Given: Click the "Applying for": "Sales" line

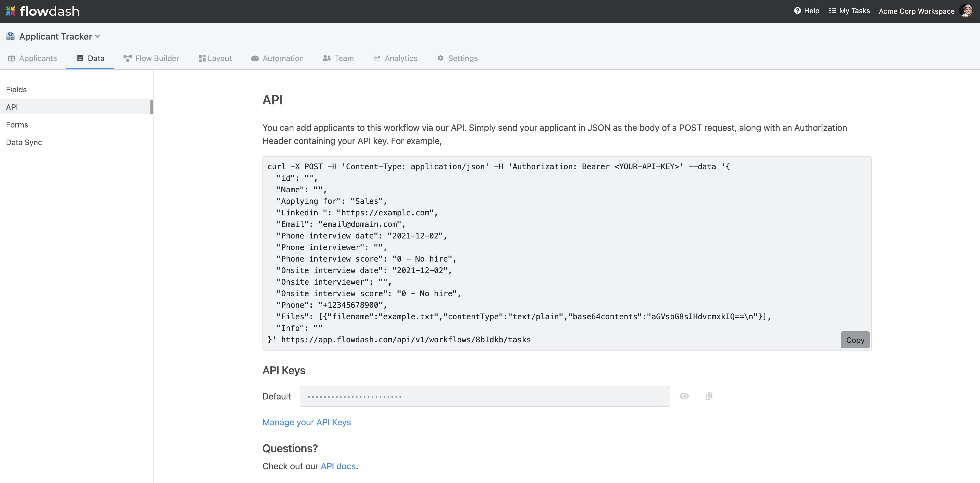Looking at the screenshot, I should coord(332,201).
